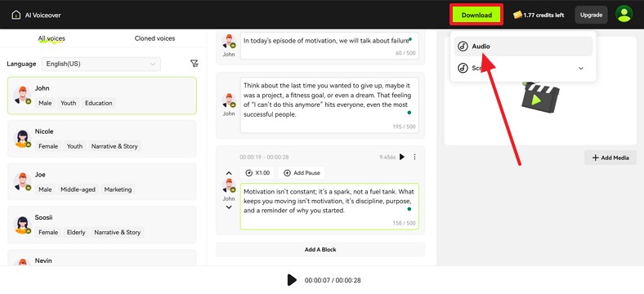Image resolution: width=644 pixels, height=294 pixels.
Task: Click the Add Media button
Action: (x=610, y=158)
